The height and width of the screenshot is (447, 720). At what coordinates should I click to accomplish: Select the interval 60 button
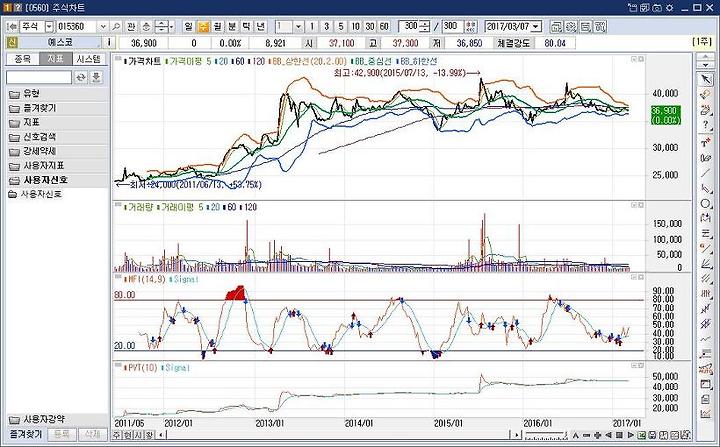[x=384, y=26]
